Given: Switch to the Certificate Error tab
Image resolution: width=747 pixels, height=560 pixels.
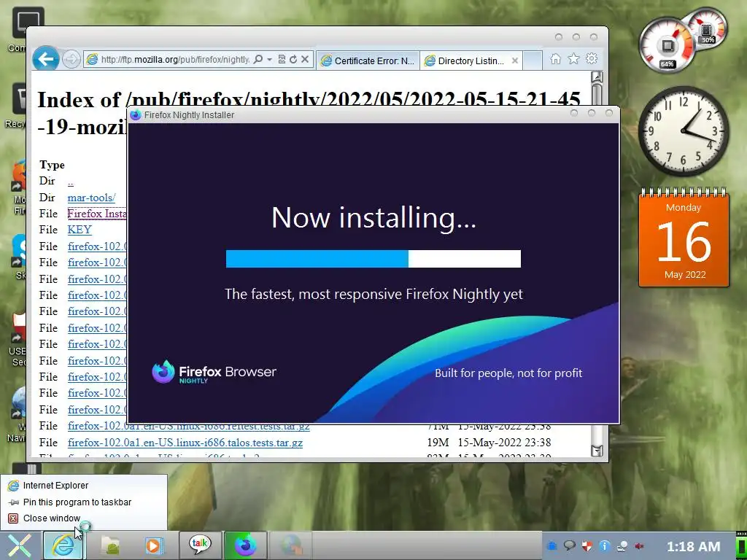Looking at the screenshot, I should pos(368,61).
